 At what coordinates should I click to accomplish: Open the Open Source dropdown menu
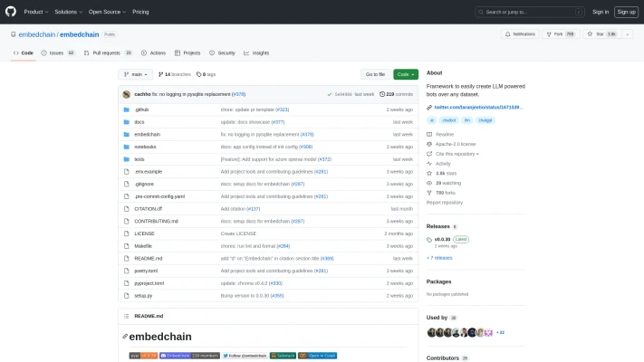coord(107,12)
